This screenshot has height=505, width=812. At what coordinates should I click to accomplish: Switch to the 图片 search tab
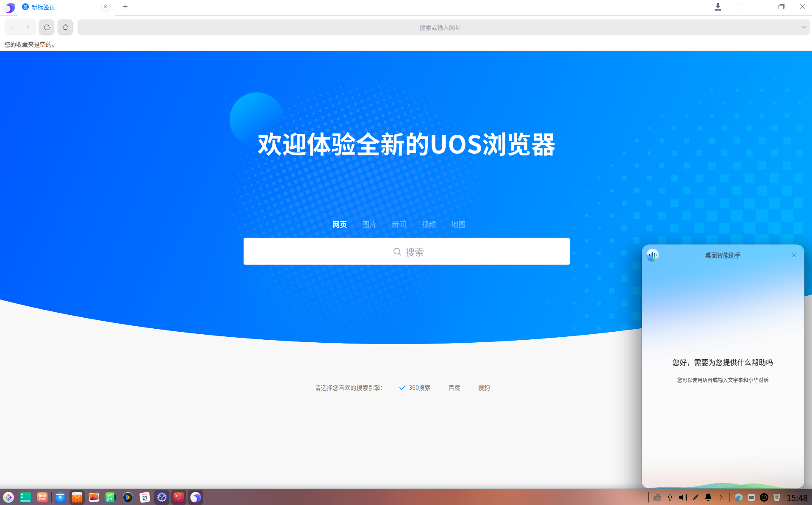[x=369, y=224]
